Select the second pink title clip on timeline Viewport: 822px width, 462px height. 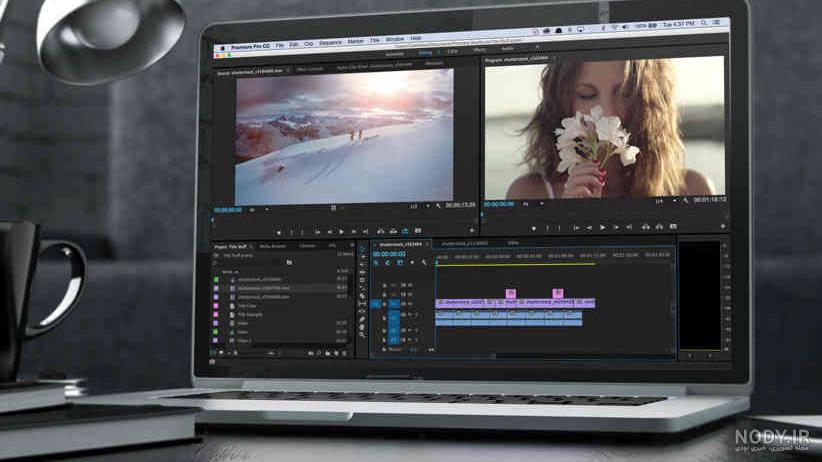coord(558,293)
